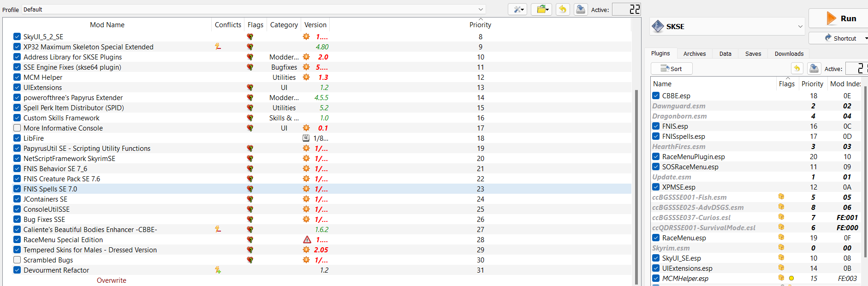Click conflict icon on Devourment Refactor row
The height and width of the screenshot is (286, 868).
(x=218, y=270)
